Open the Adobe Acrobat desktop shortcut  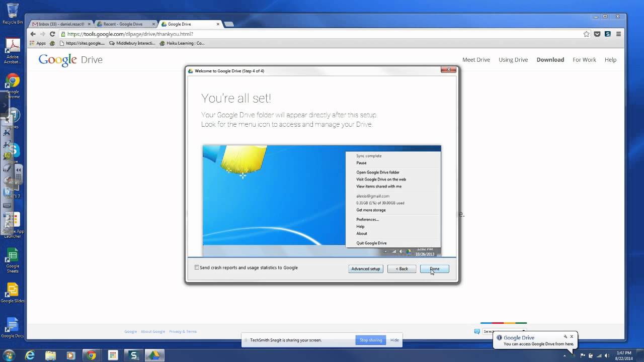tap(13, 51)
